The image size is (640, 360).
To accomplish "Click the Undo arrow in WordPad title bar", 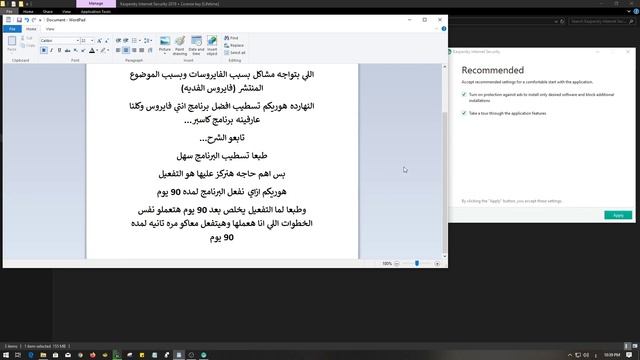I will [x=27, y=20].
